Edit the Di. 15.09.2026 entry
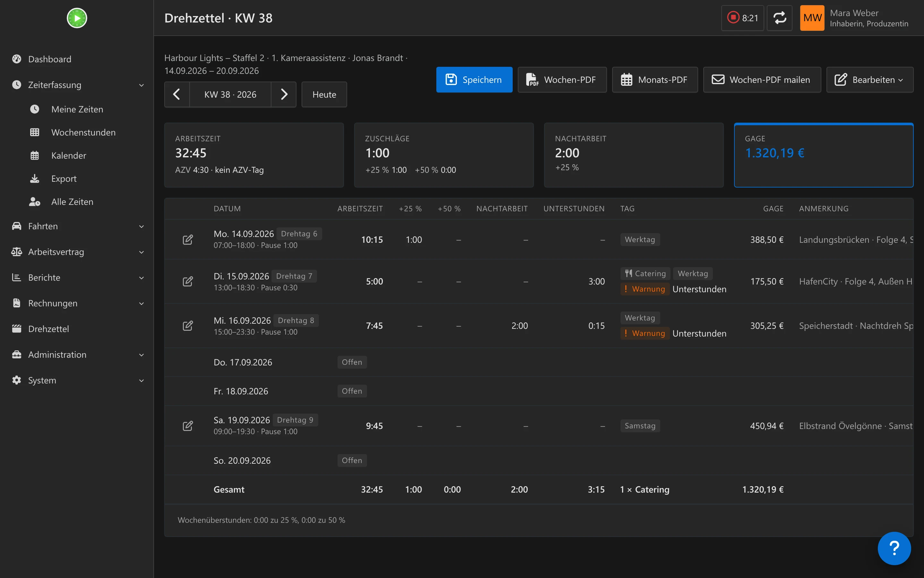The height and width of the screenshot is (578, 924). (x=187, y=282)
